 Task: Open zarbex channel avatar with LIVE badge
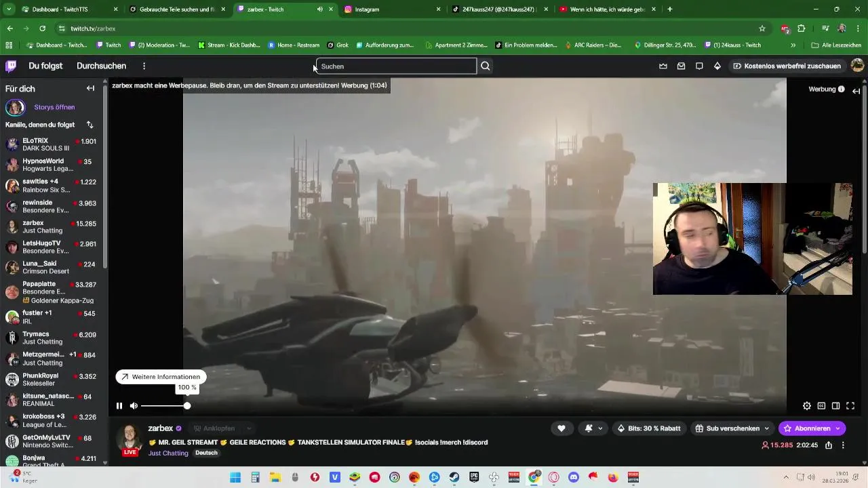(x=130, y=440)
